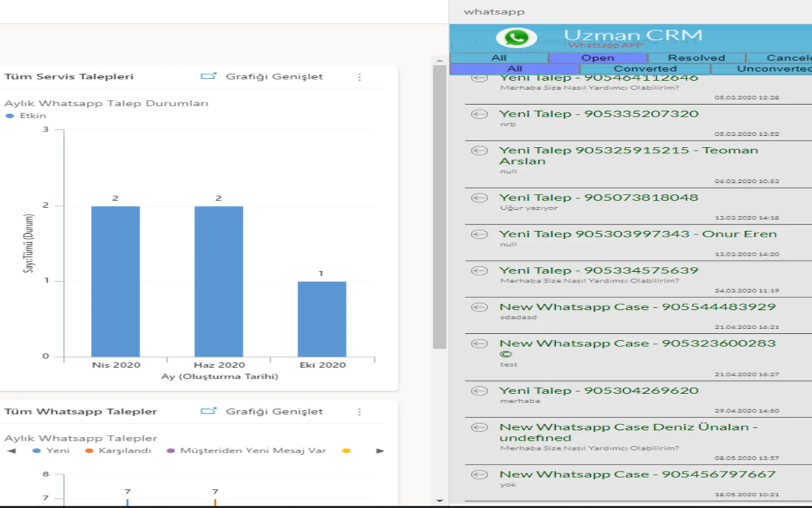Click the arrow icon beside New Whatsapp Case - 905456797667
The image size is (812, 508).
479,475
